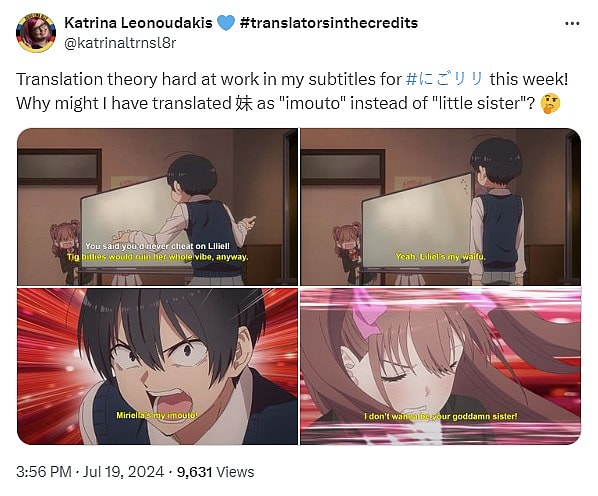Open the 'Liliel's my waifu' image
Image resolution: width=598 pixels, height=496 pixels.
pyautogui.click(x=440, y=207)
